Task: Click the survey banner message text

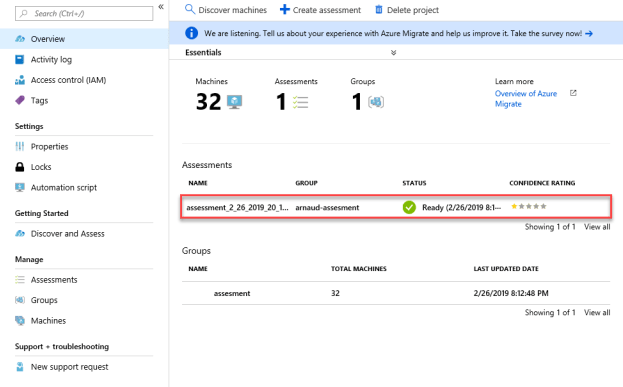Action: coord(393,33)
